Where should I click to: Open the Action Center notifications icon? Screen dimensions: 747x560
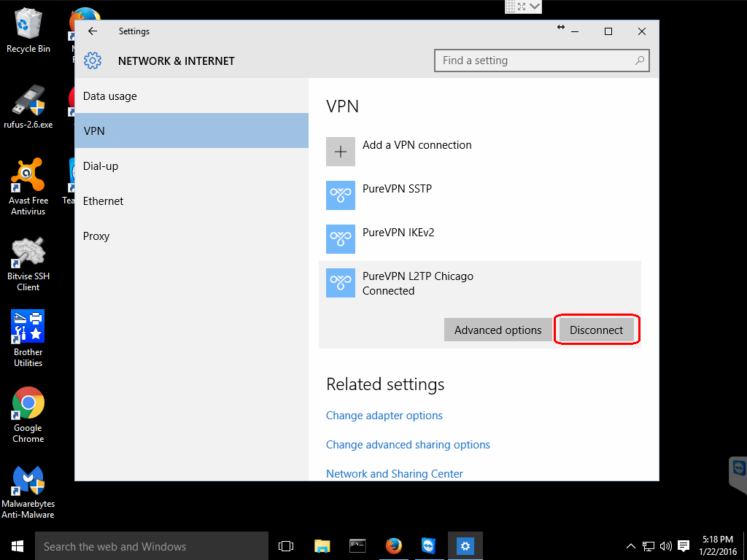[x=684, y=546]
